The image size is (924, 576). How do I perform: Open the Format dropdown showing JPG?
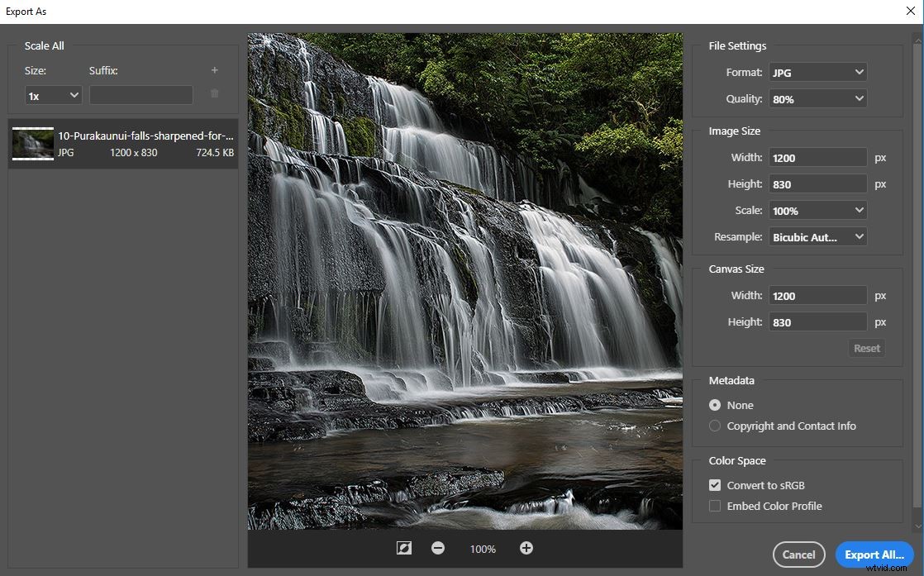817,72
